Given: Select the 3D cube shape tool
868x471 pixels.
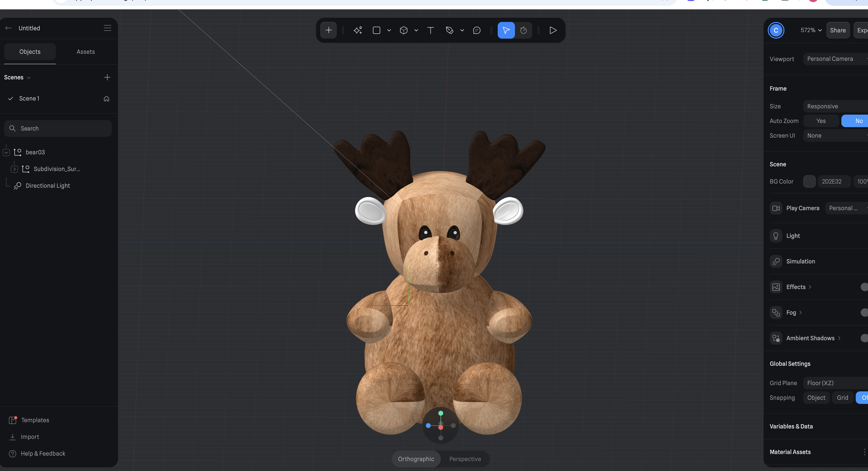Looking at the screenshot, I should (403, 30).
